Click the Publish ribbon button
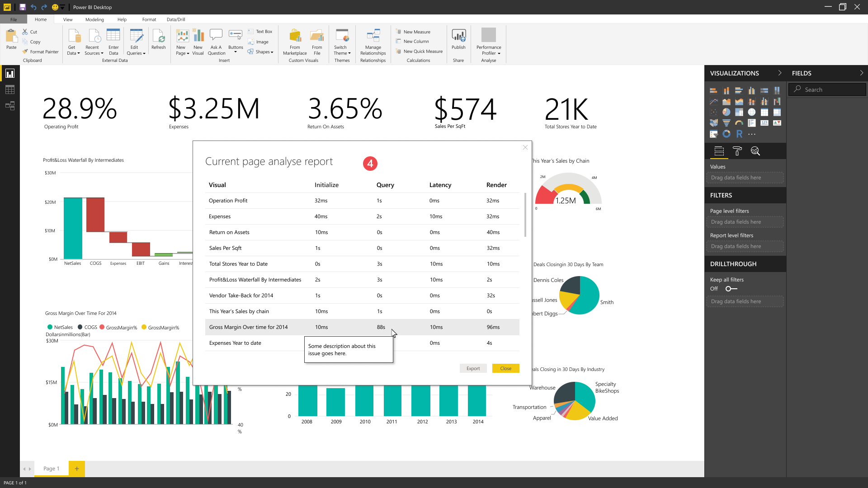This screenshot has width=868, height=488. click(x=458, y=39)
